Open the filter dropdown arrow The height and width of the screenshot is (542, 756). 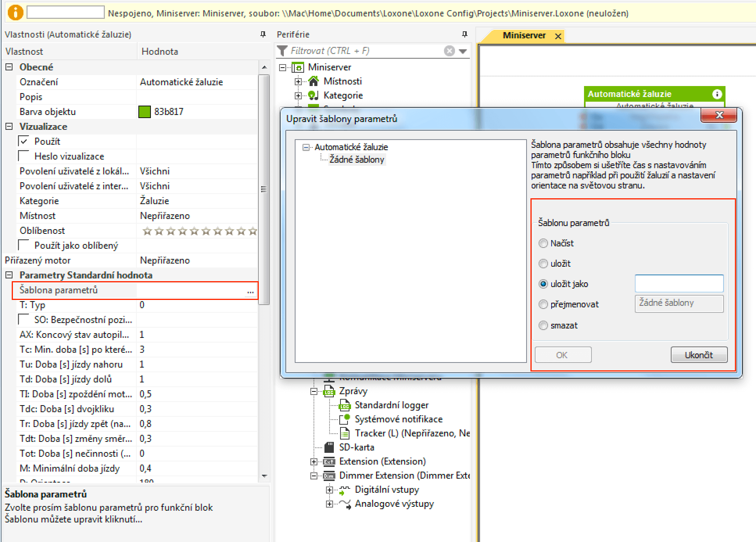pyautogui.click(x=463, y=51)
